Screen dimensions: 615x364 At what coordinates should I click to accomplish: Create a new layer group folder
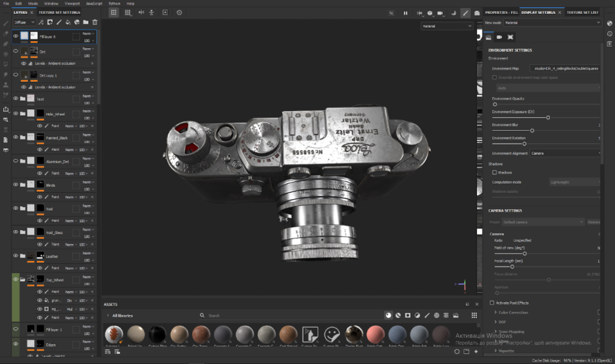(85, 22)
